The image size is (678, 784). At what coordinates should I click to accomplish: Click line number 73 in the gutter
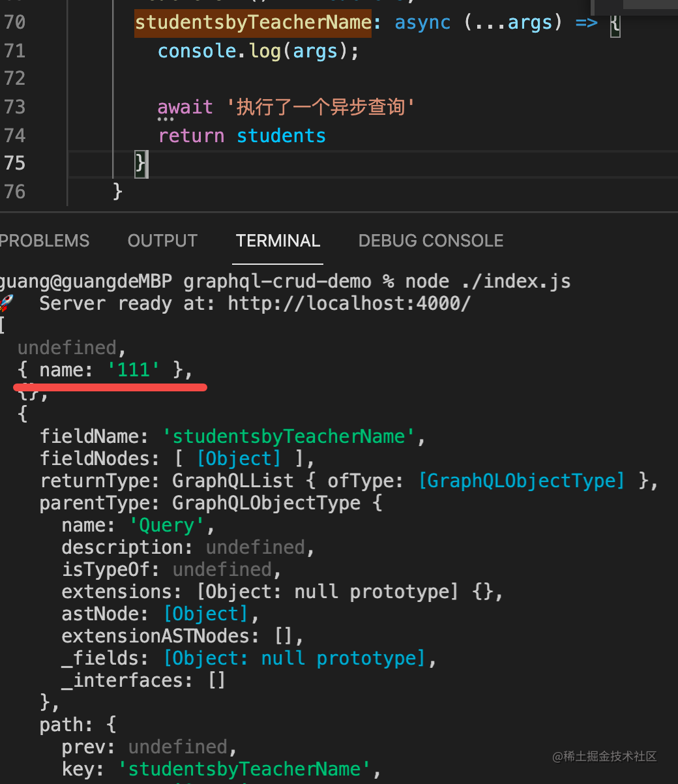point(14,106)
